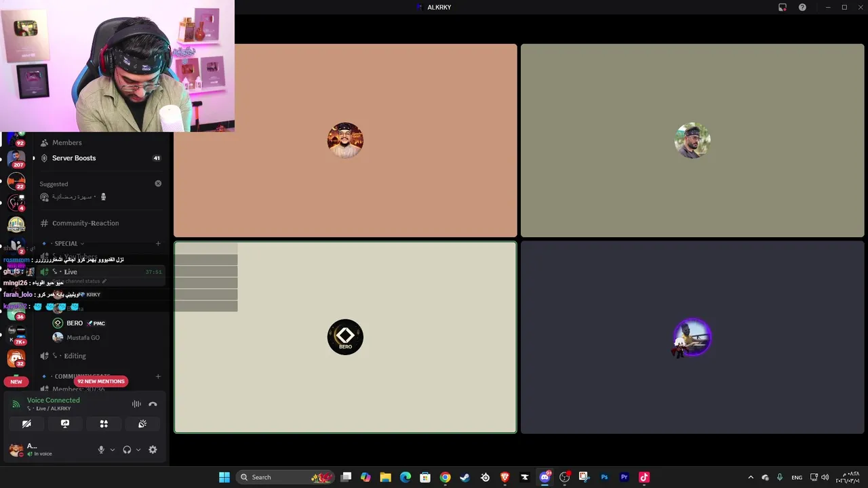Screen dimensions: 868x488
Task: Open server with 207 notifications badge
Action: pyautogui.click(x=16, y=159)
